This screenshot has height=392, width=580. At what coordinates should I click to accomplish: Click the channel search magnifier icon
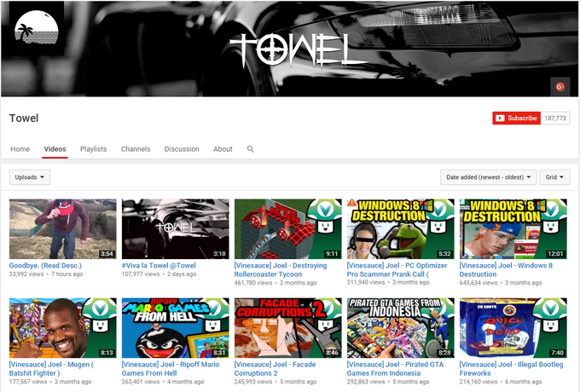coord(251,149)
